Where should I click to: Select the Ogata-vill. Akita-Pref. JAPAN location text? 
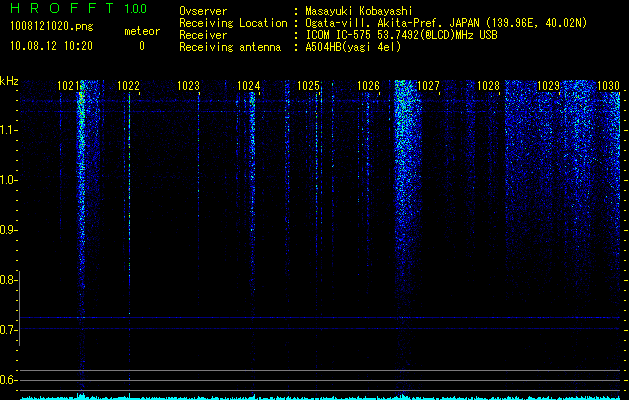pyautogui.click(x=446, y=23)
